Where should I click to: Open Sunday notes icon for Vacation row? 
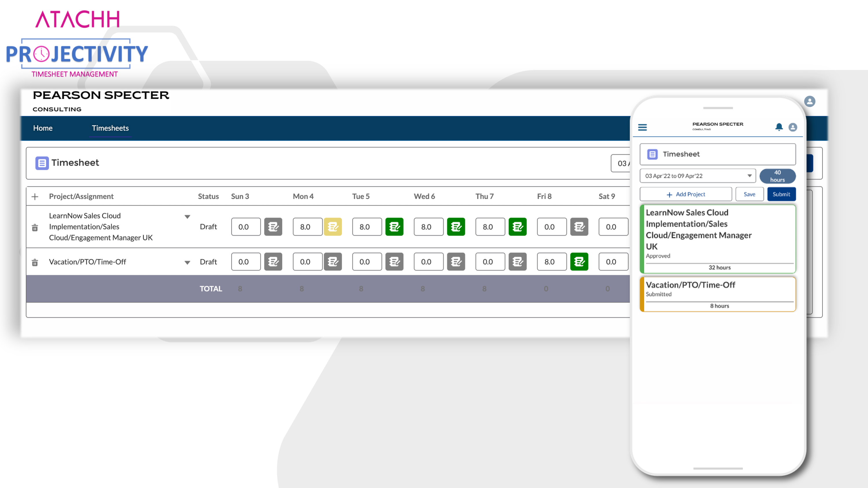[x=273, y=262]
